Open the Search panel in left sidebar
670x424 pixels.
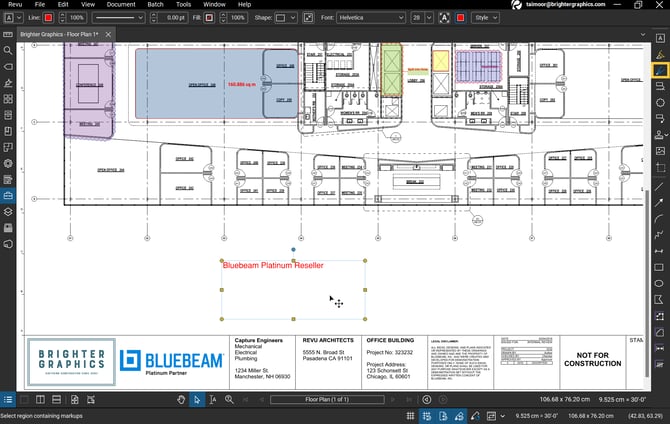(x=8, y=50)
